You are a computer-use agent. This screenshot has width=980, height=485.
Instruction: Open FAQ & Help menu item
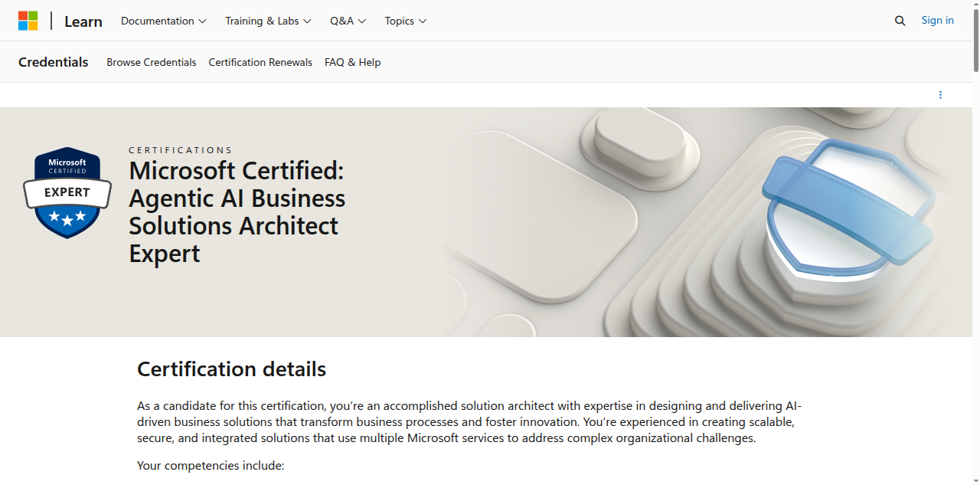(x=353, y=62)
